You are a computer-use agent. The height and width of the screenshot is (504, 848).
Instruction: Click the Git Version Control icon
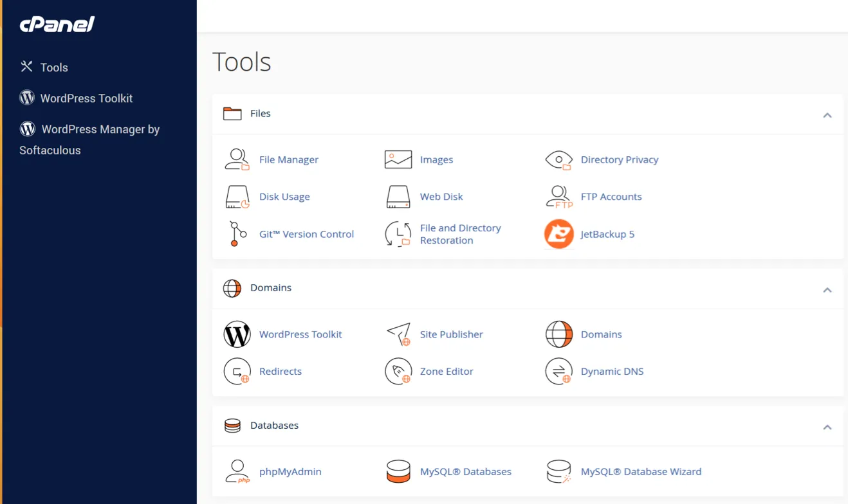(237, 234)
